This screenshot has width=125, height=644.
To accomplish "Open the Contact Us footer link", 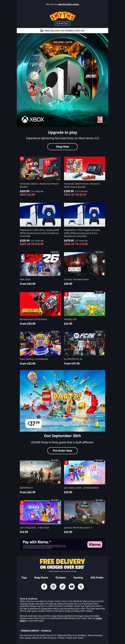I will [x=46, y=630].
